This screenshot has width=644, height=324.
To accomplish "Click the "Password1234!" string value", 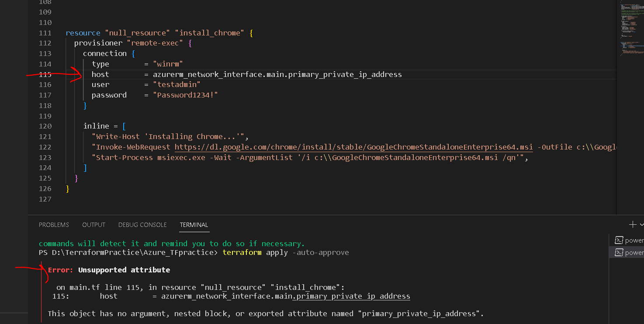I will click(x=185, y=95).
